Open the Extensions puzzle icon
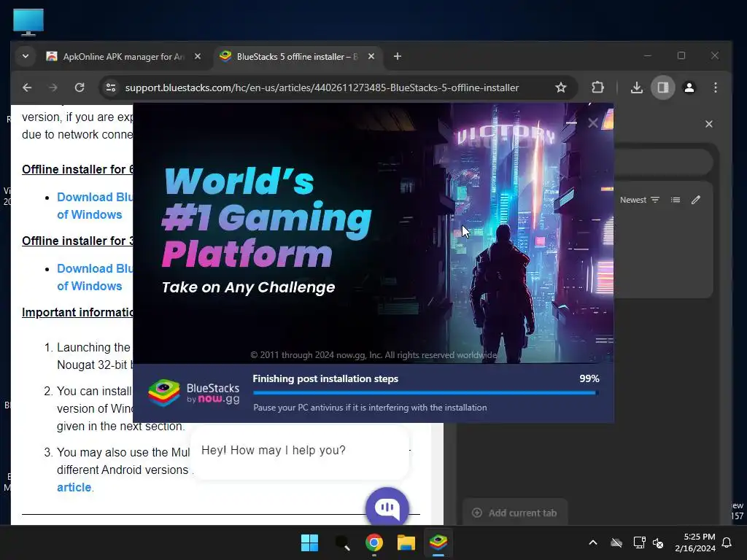 pos(597,87)
